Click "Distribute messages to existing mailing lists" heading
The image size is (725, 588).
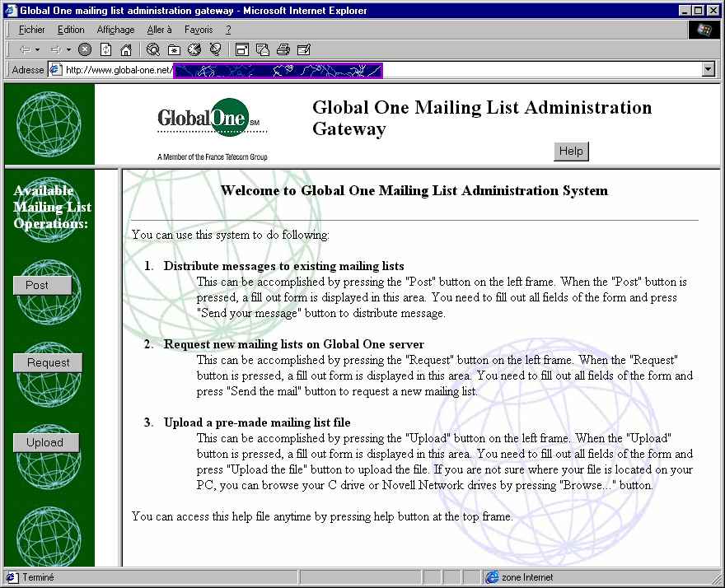(283, 266)
